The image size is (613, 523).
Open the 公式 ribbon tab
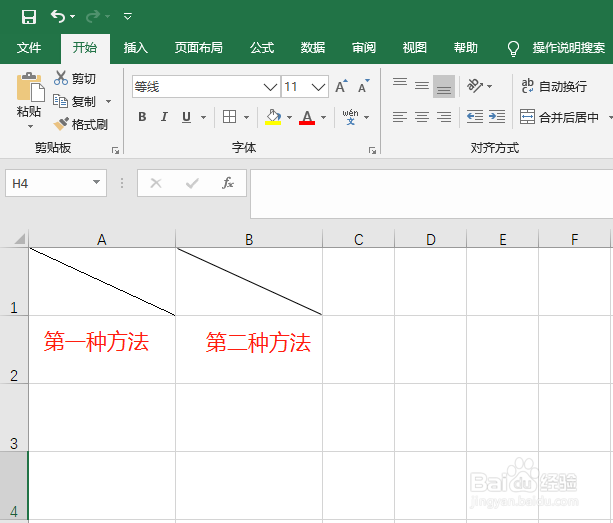pyautogui.click(x=262, y=48)
